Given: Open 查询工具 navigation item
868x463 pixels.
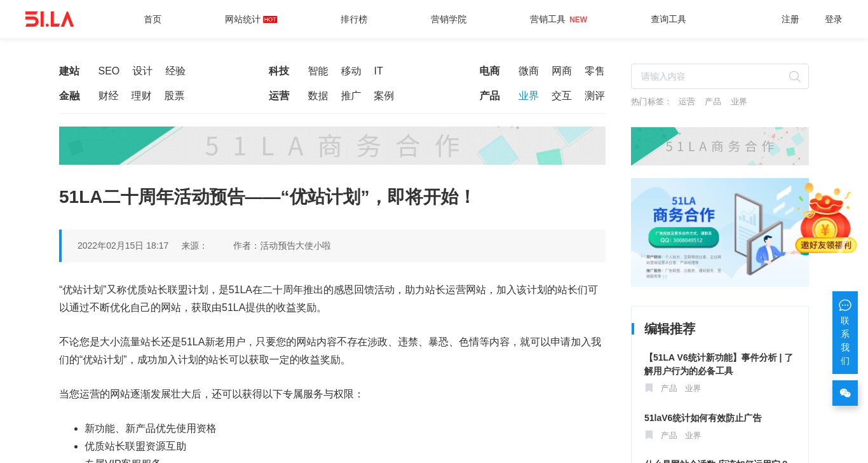Looking at the screenshot, I should (668, 19).
